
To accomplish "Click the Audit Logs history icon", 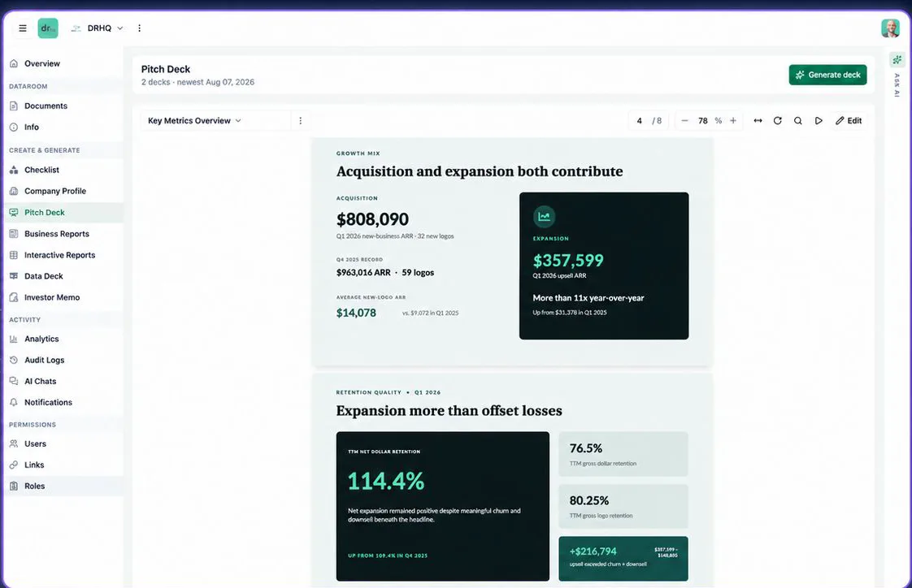I will pos(14,360).
